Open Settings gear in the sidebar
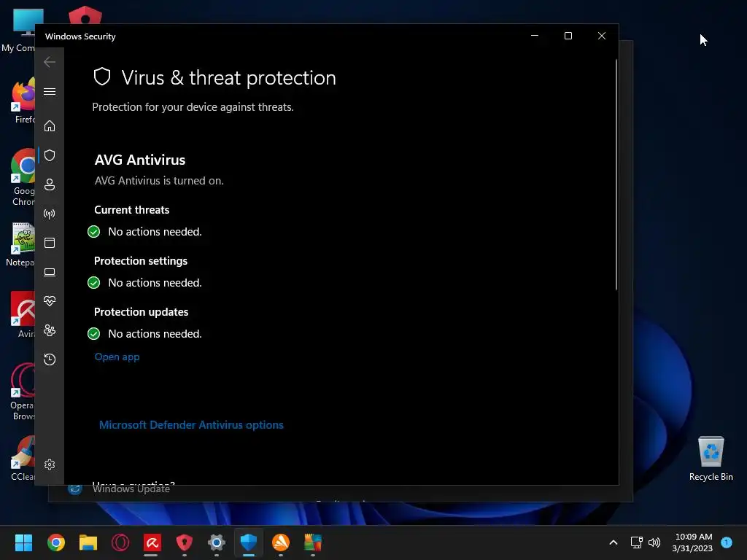Viewport: 747px width, 560px height. 50,464
